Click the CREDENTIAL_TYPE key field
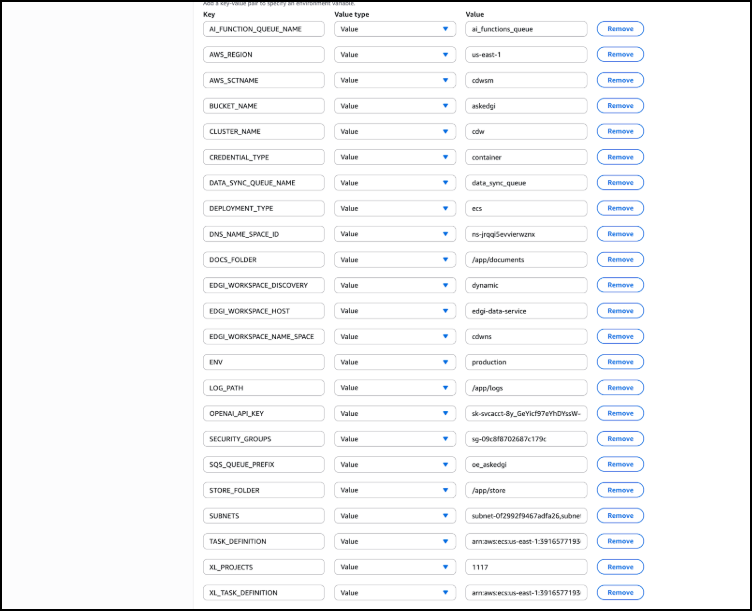The image size is (752, 611). pos(264,157)
